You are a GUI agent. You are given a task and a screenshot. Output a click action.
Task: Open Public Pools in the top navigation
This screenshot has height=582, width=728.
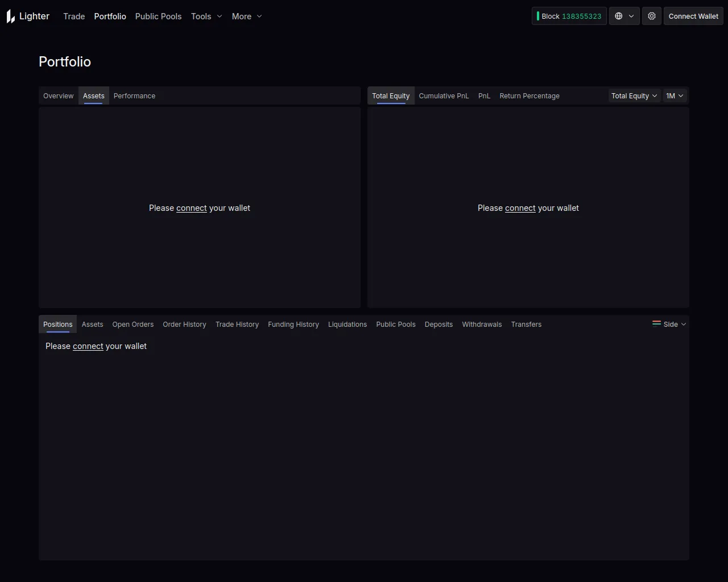158,16
